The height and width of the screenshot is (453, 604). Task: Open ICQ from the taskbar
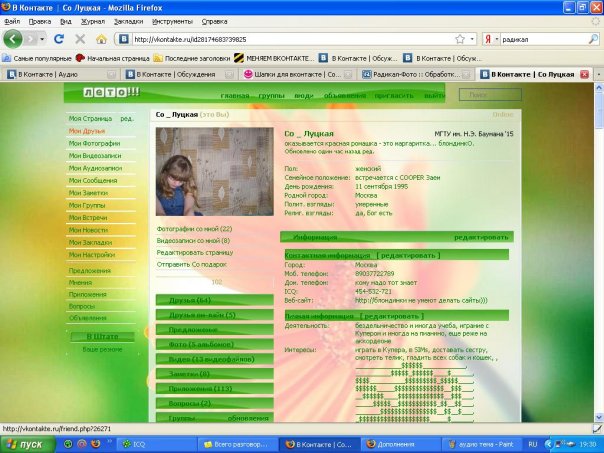[x=156, y=444]
